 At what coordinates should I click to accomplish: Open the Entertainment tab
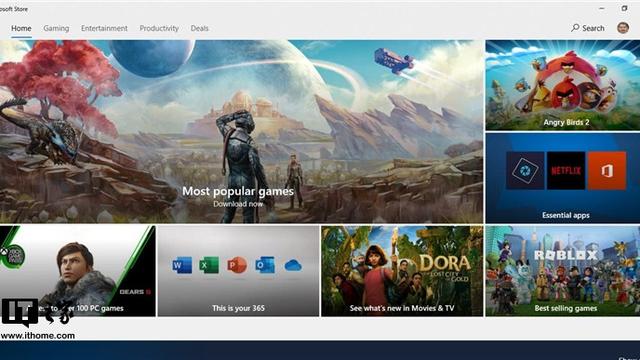[x=104, y=28]
